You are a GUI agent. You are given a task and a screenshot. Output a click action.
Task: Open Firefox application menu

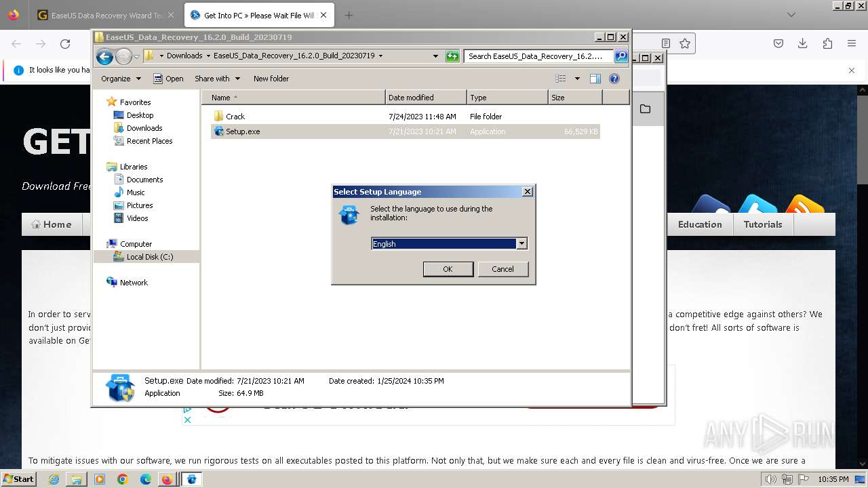click(852, 43)
